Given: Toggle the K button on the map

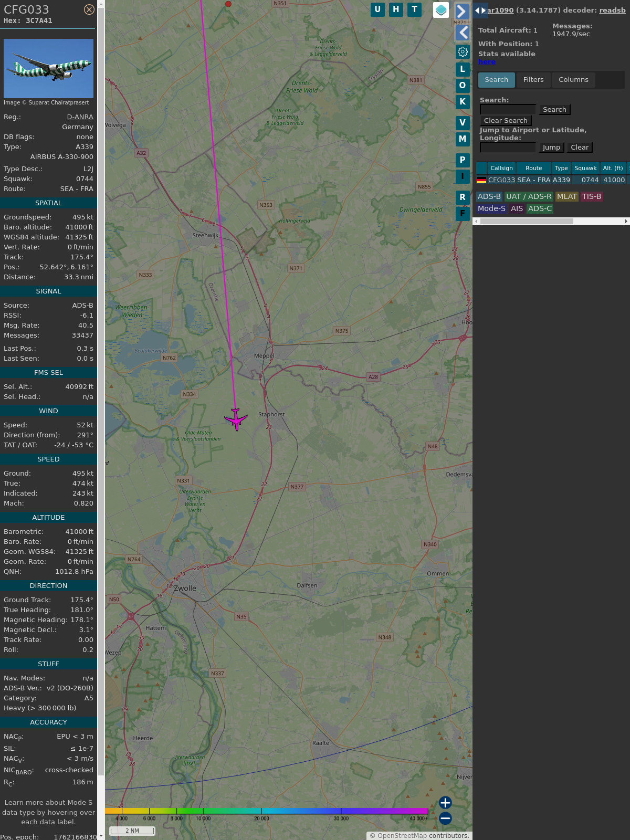Looking at the screenshot, I should [463, 102].
